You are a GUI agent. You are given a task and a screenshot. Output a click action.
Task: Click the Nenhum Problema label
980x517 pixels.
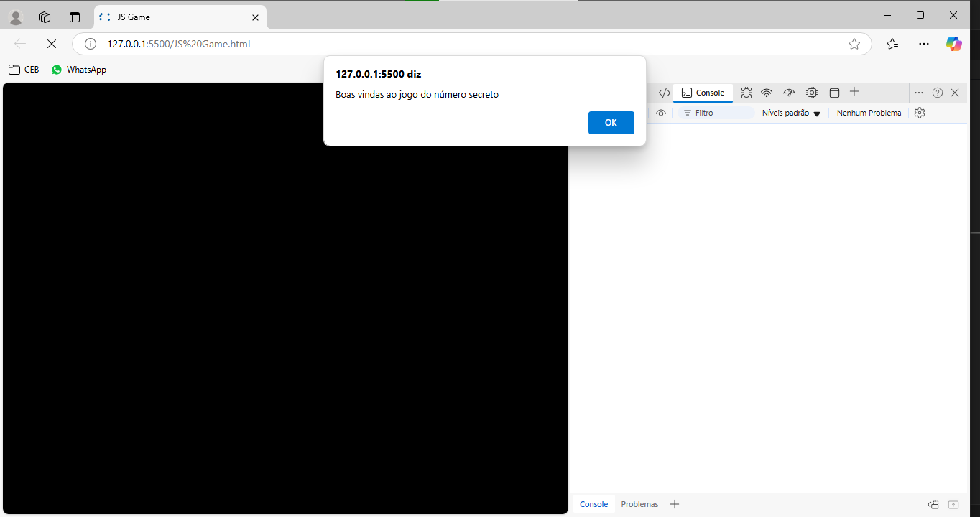pos(869,113)
